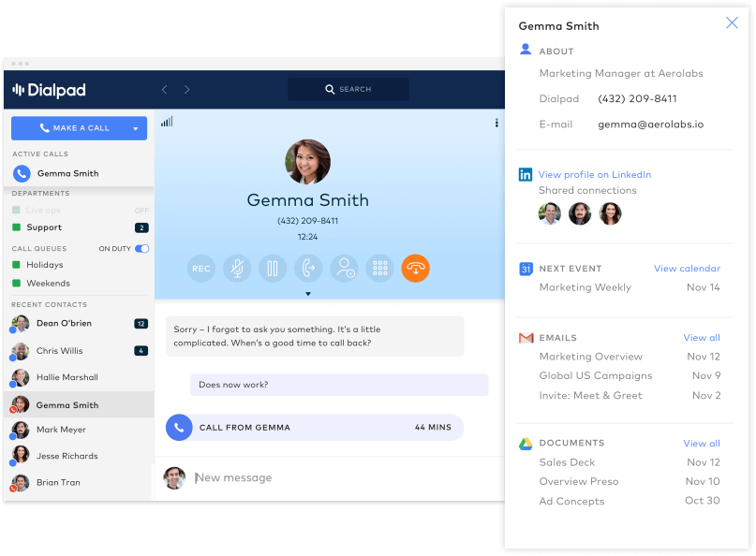Click the Dialpad logo
Viewport: 756px width, 556px height.
[49, 90]
